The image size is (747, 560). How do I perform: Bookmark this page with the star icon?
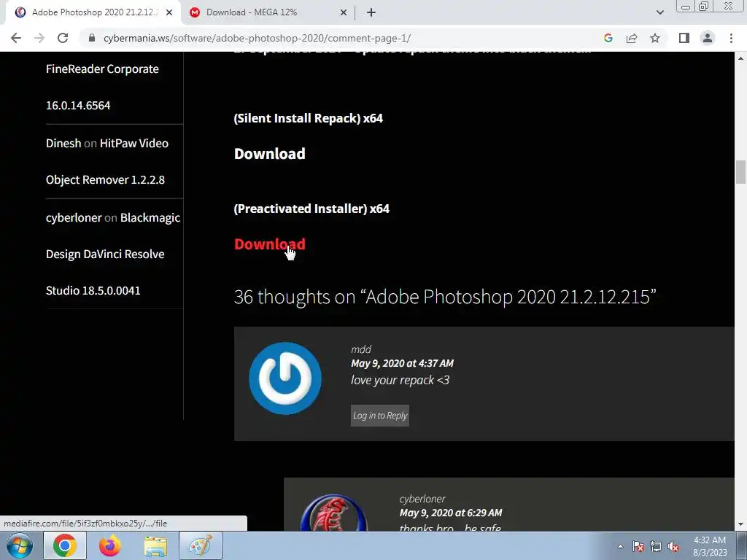(655, 38)
